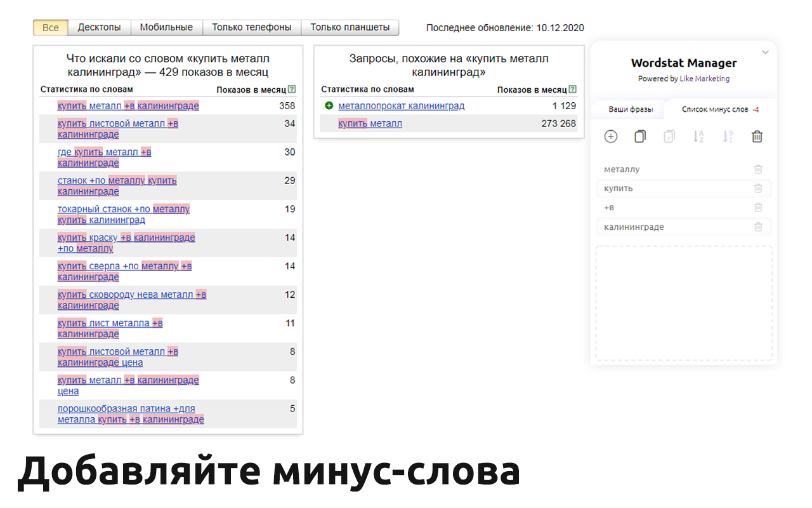
Task: Open query «где купить металл +в калининграде»
Action: [105, 157]
